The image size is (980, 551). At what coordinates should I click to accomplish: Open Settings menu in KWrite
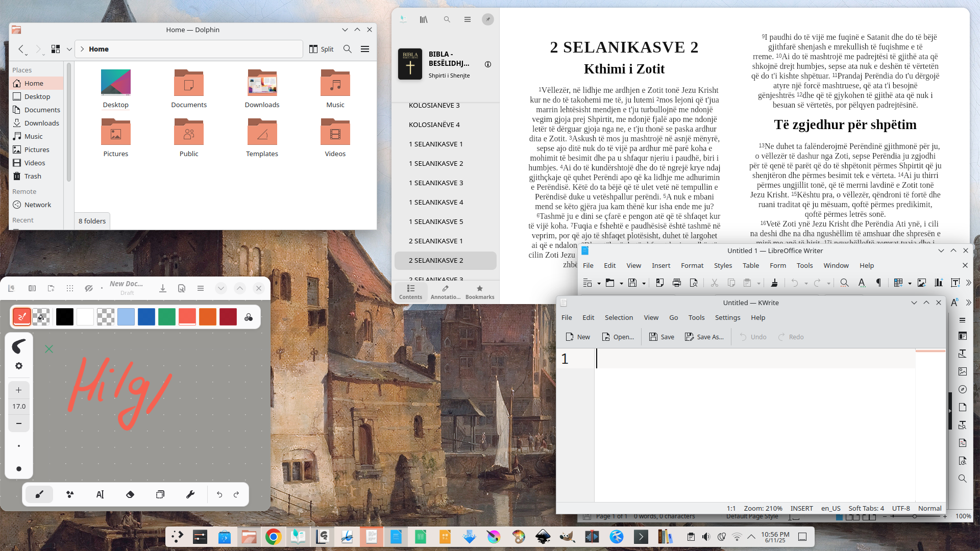pyautogui.click(x=727, y=317)
